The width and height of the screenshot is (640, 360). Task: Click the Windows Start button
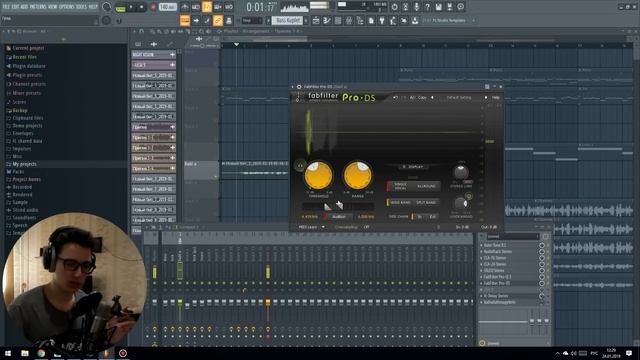(8, 353)
